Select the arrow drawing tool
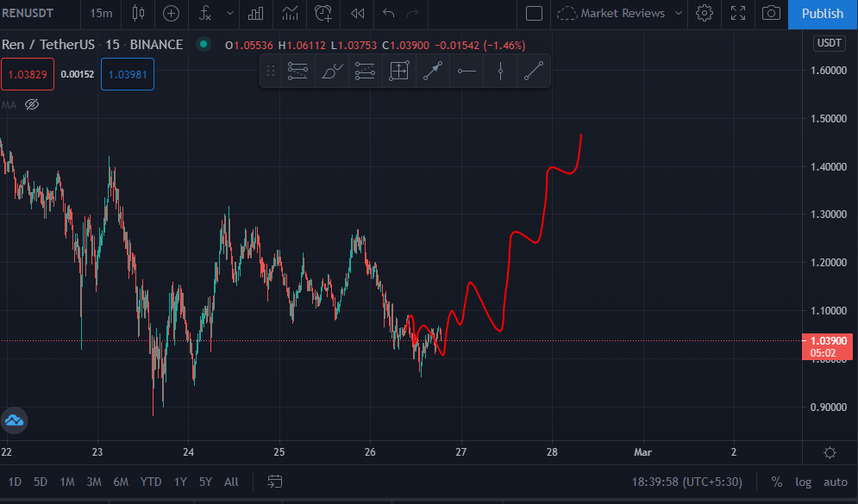The width and height of the screenshot is (858, 504). [433, 71]
